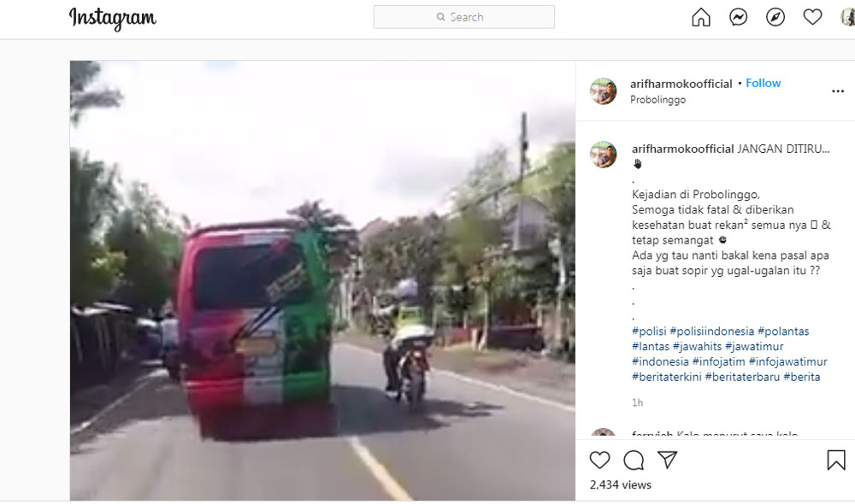Focus the Search field

(x=464, y=17)
